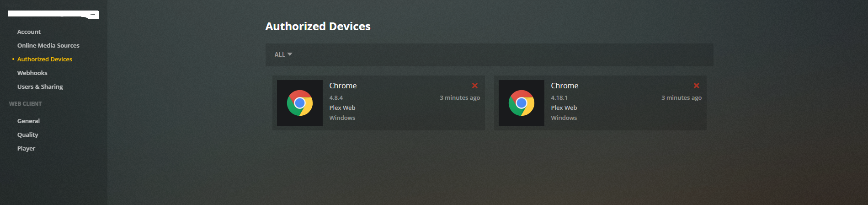
Task: Click the first Chrome device name
Action: 343,86
